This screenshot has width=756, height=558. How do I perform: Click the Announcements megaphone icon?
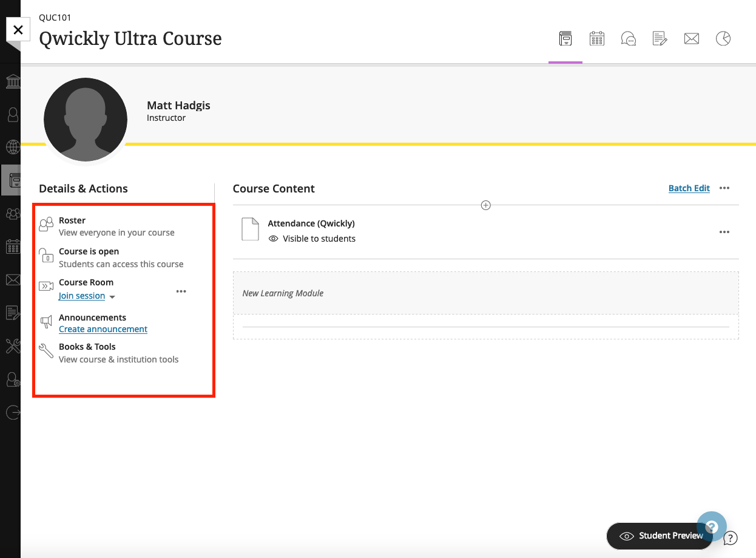click(46, 322)
